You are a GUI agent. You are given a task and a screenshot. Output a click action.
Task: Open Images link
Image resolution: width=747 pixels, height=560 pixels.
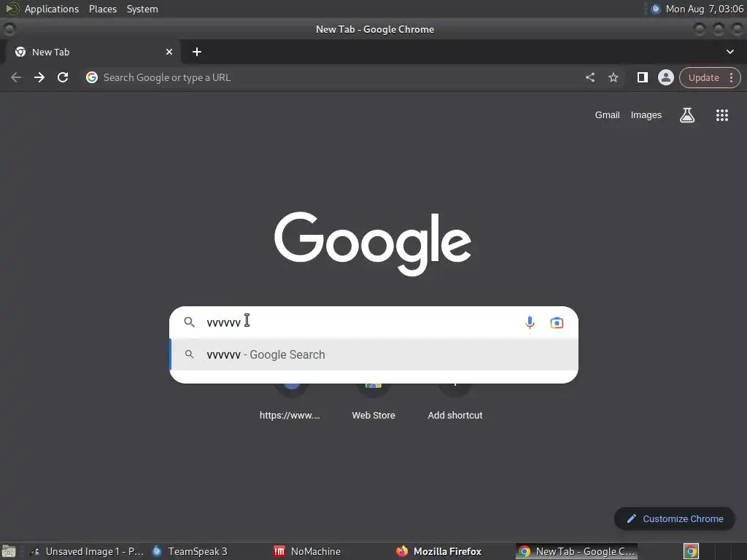tap(646, 115)
